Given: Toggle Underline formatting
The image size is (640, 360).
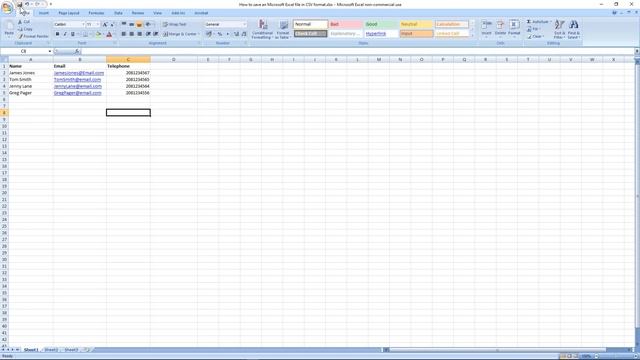Looking at the screenshot, I should pyautogui.click(x=73, y=34).
